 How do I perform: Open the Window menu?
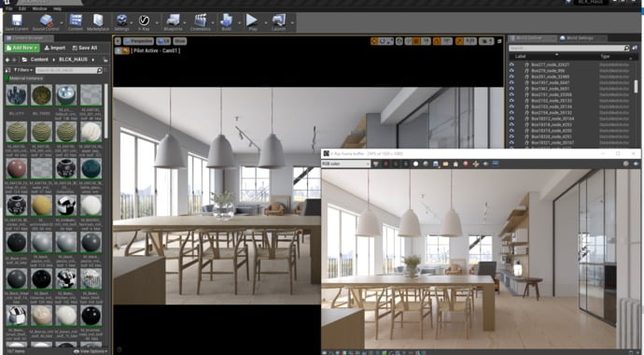coord(39,8)
